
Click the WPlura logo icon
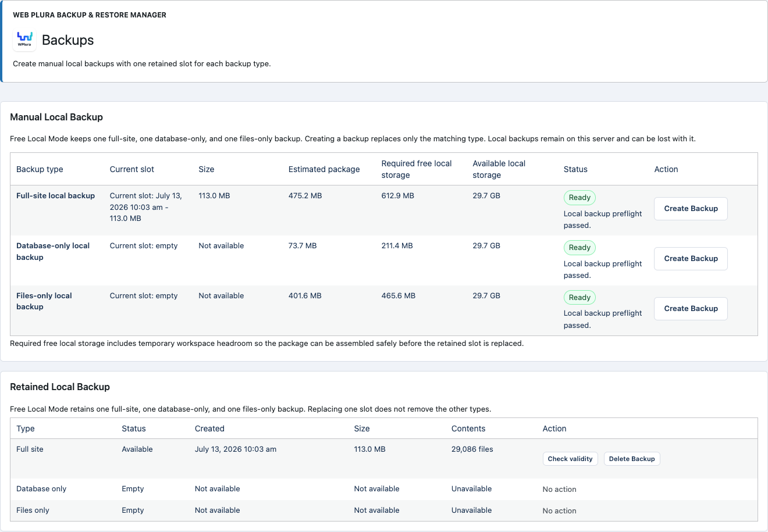point(24,40)
